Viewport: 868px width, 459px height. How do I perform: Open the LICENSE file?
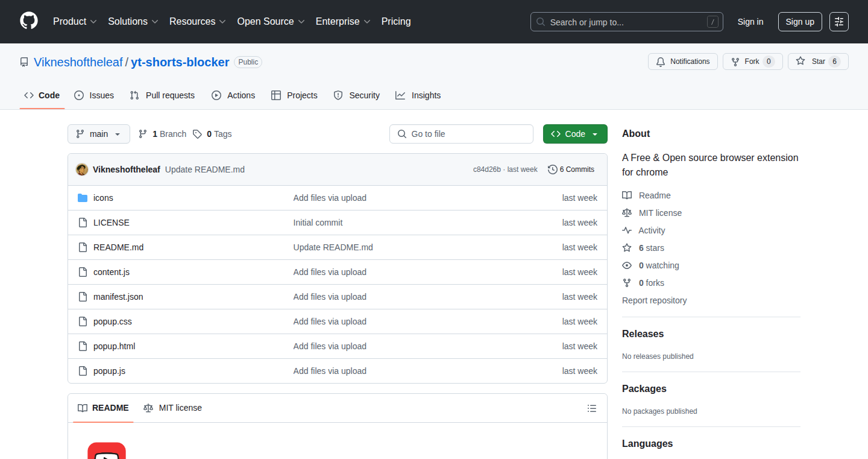(x=112, y=223)
